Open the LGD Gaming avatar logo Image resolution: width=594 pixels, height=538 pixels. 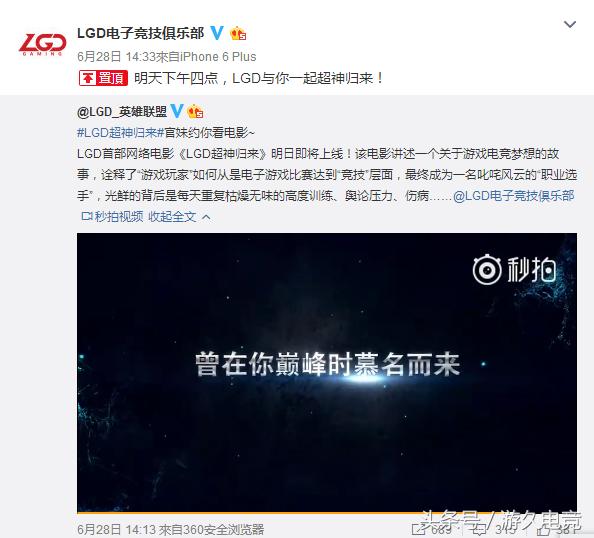pyautogui.click(x=42, y=44)
